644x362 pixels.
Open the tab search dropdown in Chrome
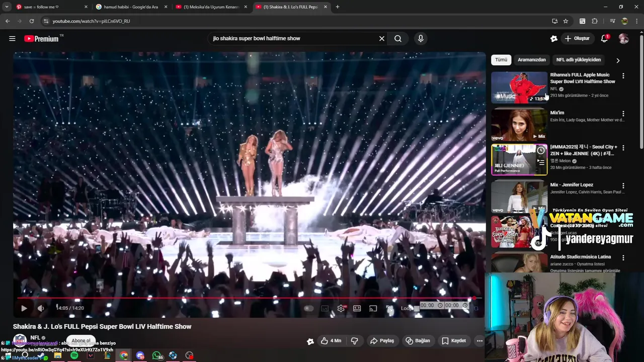click(7, 7)
